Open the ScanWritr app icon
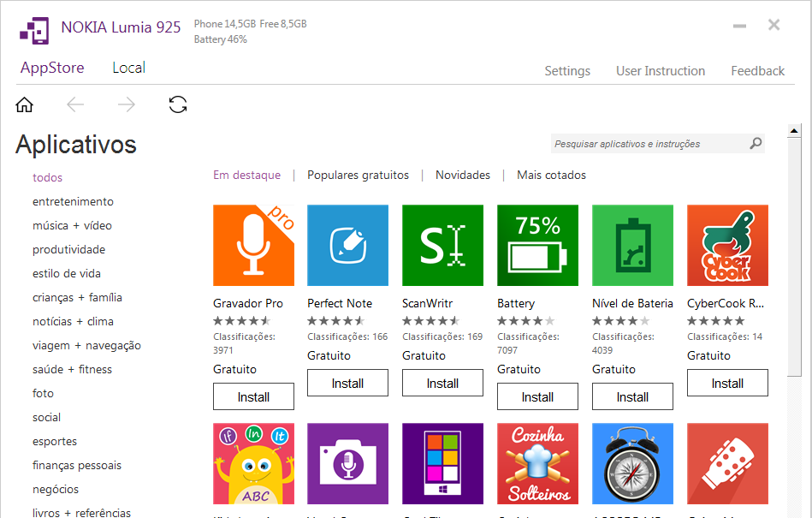The image size is (812, 518). (x=442, y=246)
